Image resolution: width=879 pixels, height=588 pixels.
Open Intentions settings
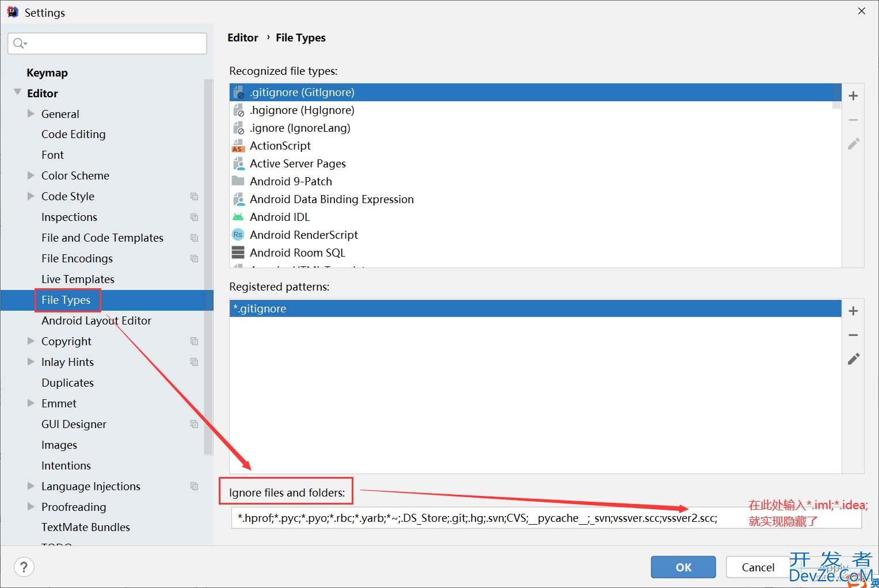[66, 465]
